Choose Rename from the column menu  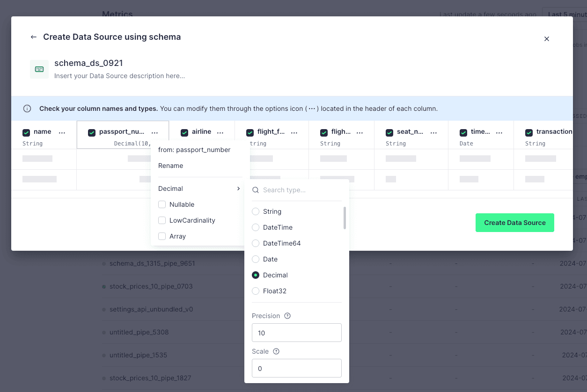pos(170,166)
